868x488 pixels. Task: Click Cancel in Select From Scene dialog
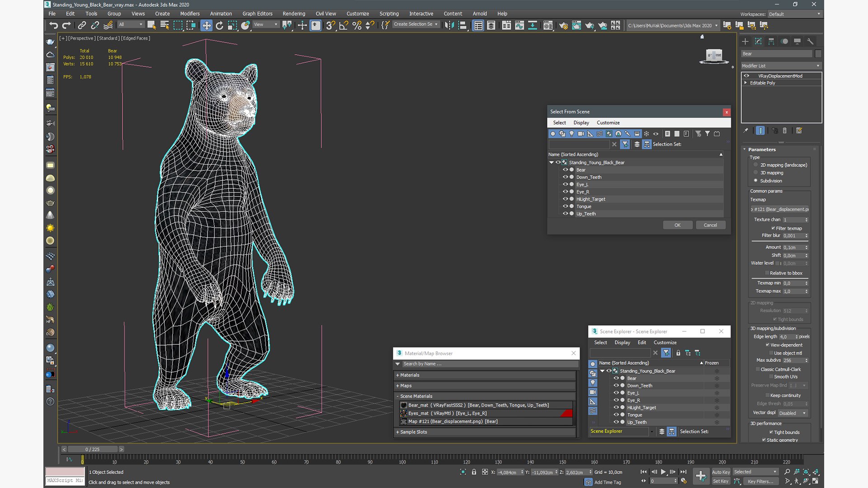pos(710,225)
